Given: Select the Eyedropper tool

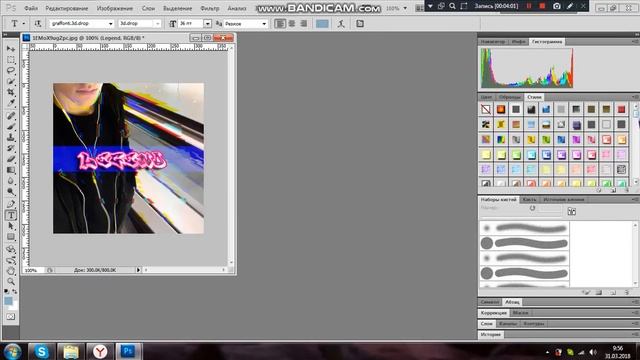Looking at the screenshot, I should tap(11, 103).
